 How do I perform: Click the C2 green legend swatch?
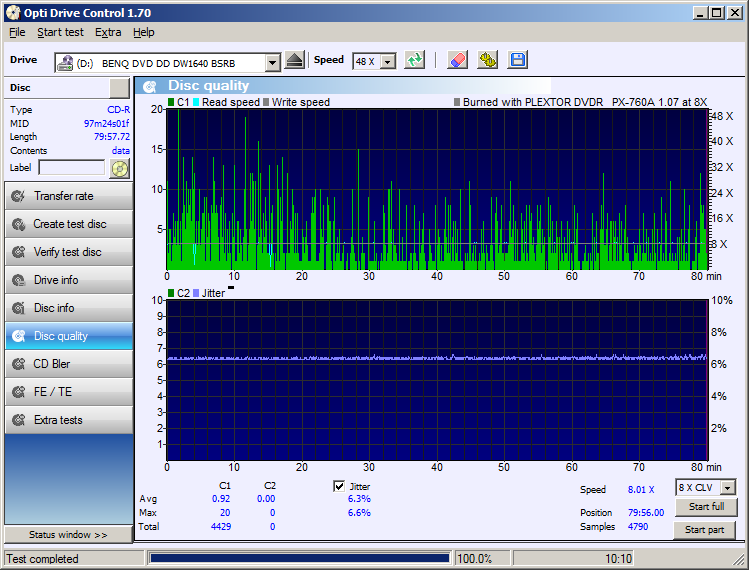point(171,293)
